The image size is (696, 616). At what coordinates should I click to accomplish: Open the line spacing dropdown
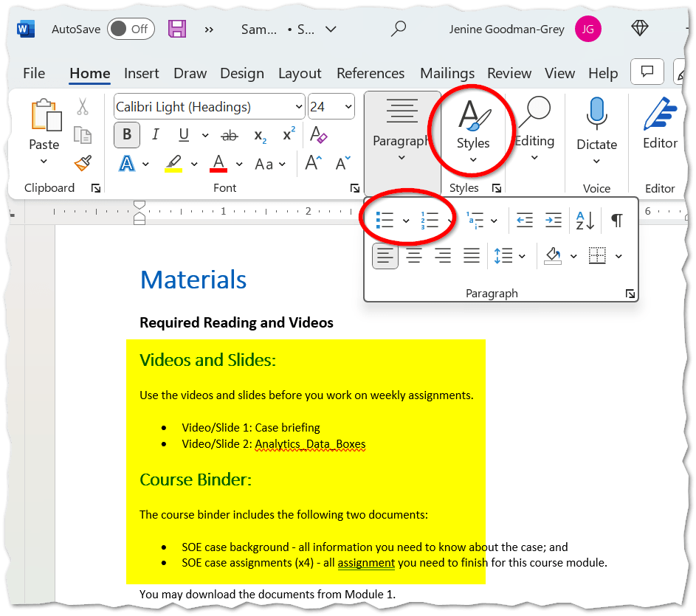pyautogui.click(x=509, y=255)
